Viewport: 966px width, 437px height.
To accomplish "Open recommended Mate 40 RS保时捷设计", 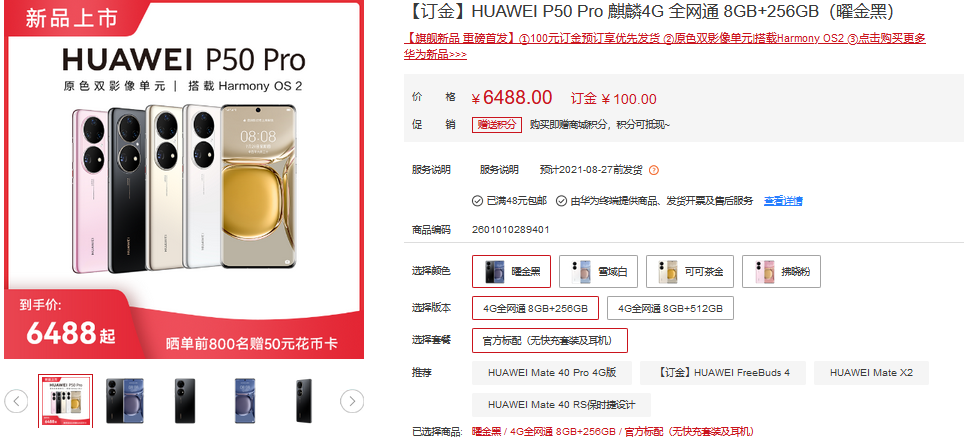I will coord(561,405).
